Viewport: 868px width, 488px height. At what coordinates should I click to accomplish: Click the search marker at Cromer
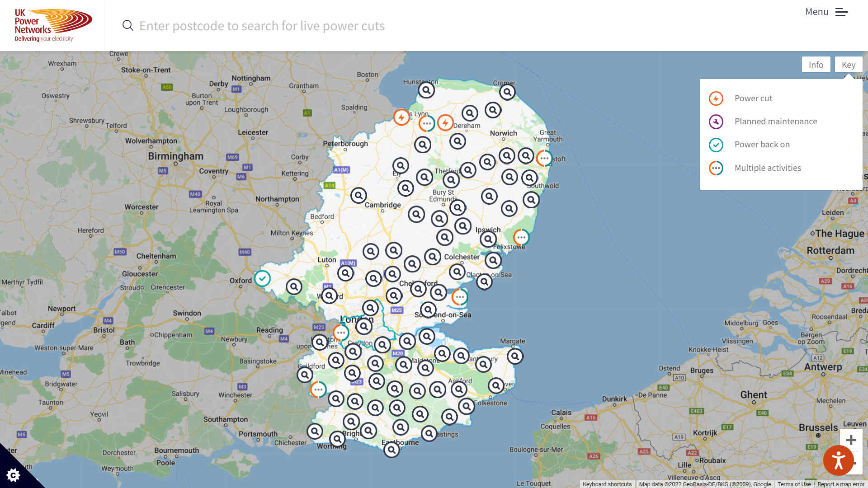click(507, 92)
